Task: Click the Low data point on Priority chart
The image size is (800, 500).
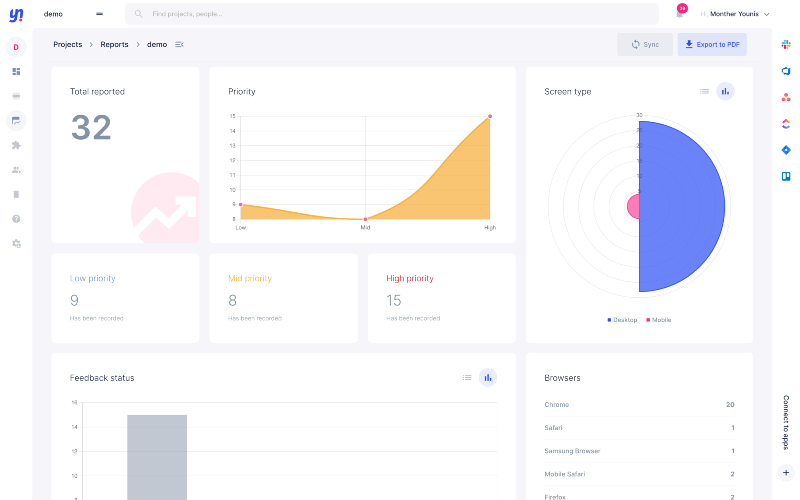Action: click(241, 205)
